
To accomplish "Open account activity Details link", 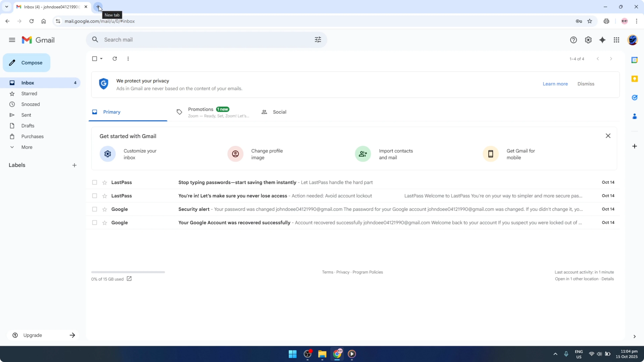I will [607, 279].
